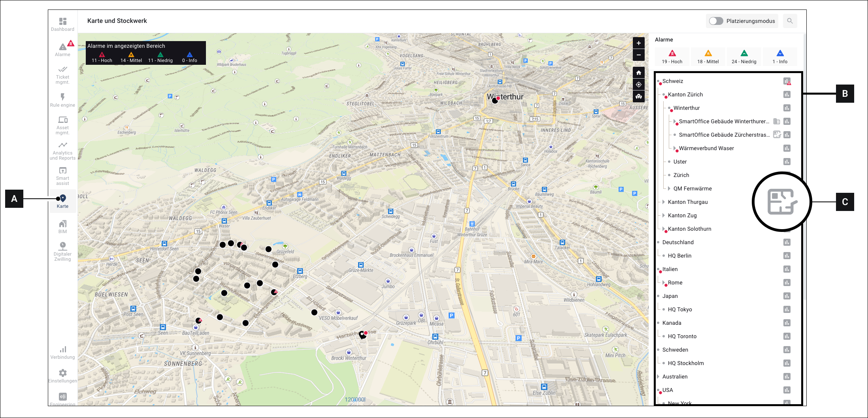Open the Dashboard sidebar item

(x=62, y=24)
